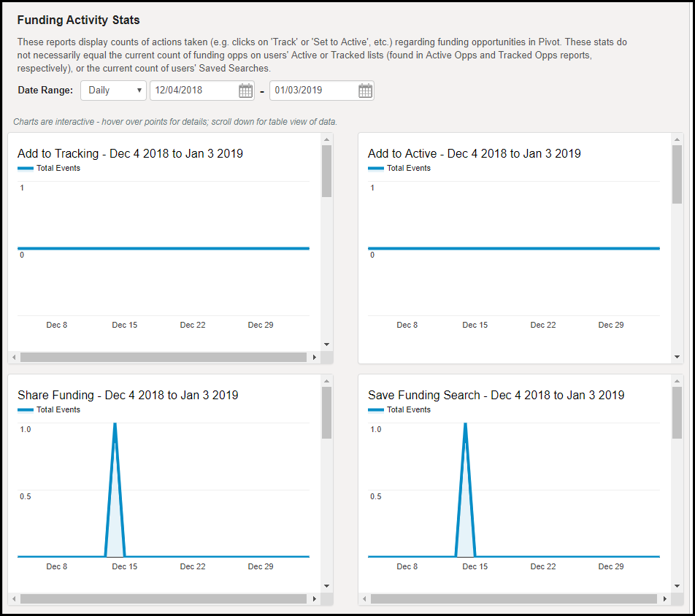Viewport: 695px width, 616px height.
Task: Open the start date calendar picker icon
Action: click(x=245, y=91)
